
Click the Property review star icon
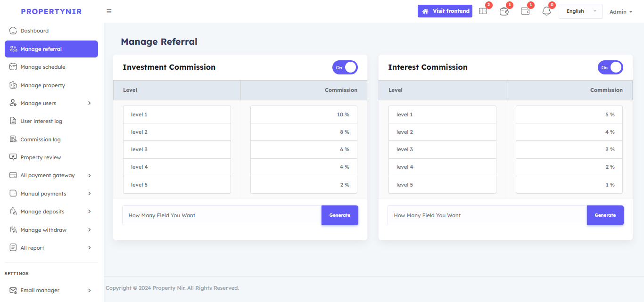(13, 157)
